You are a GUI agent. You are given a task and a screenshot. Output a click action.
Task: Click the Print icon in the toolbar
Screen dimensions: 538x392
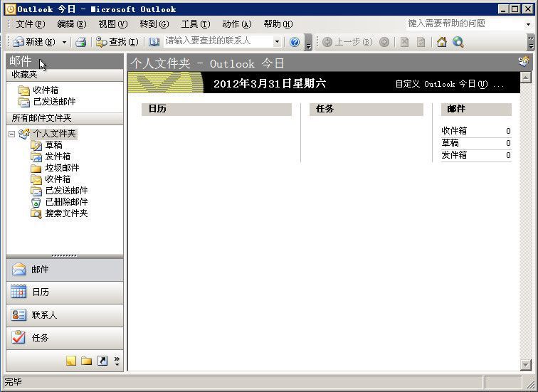pyautogui.click(x=80, y=42)
